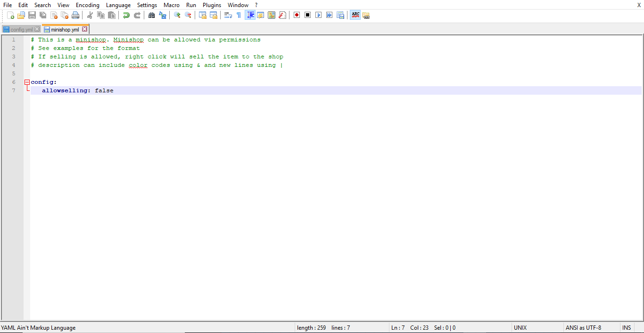
Task: Click the Open file folder icon
Action: pyautogui.click(x=21, y=15)
